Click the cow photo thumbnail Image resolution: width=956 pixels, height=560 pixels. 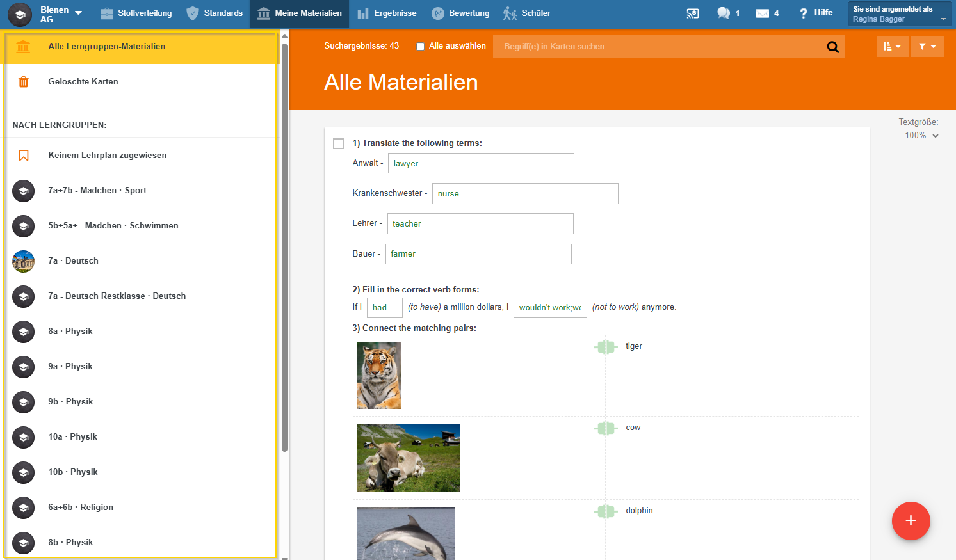pos(408,458)
